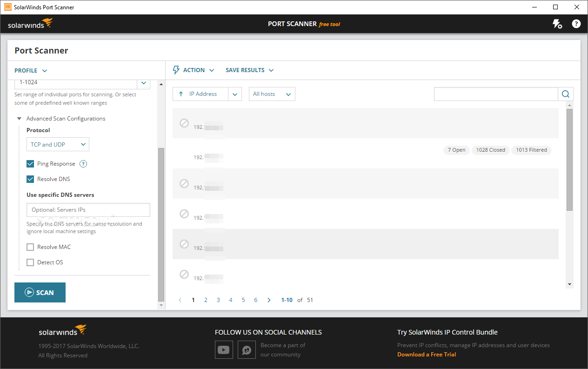Click the left panel vertical scrollbar thumb
Image resolution: width=588 pixels, height=369 pixels.
(161, 224)
